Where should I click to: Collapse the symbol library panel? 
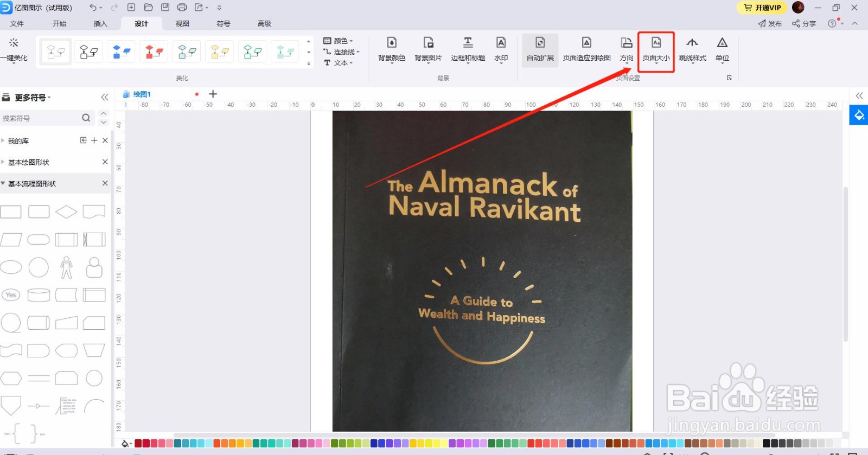click(105, 97)
